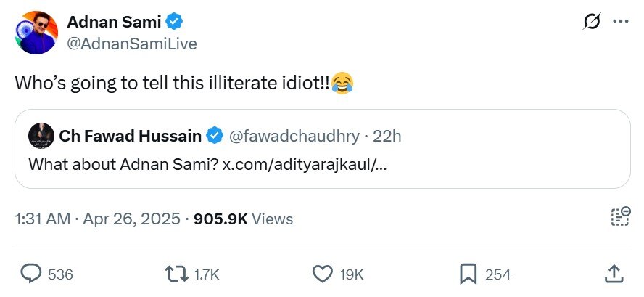Image resolution: width=644 pixels, height=297 pixels.
Task: Open the three-dot more options menu
Action: 620,22
